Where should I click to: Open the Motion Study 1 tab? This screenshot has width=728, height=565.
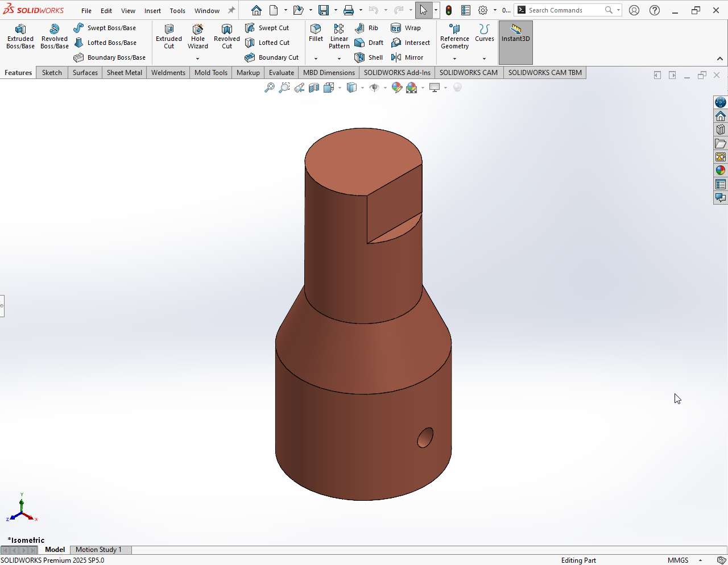coord(98,550)
